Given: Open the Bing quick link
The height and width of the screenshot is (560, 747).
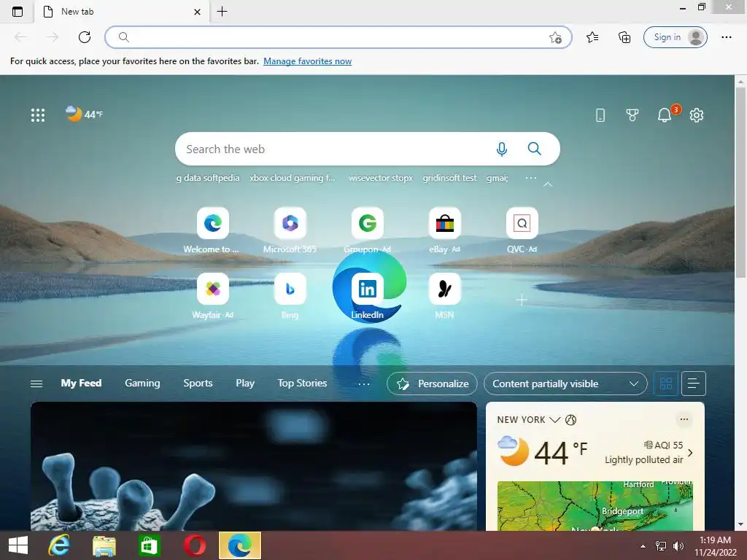Looking at the screenshot, I should click(290, 296).
